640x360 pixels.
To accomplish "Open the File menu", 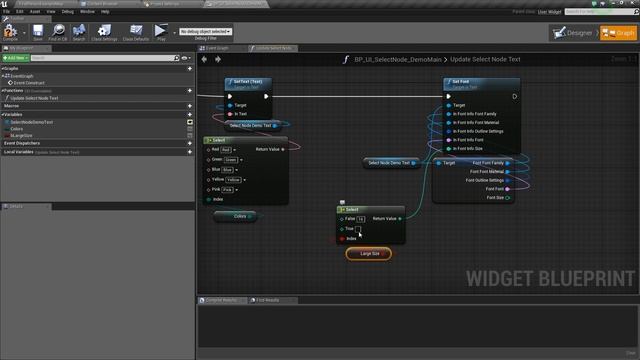I will tap(7, 11).
